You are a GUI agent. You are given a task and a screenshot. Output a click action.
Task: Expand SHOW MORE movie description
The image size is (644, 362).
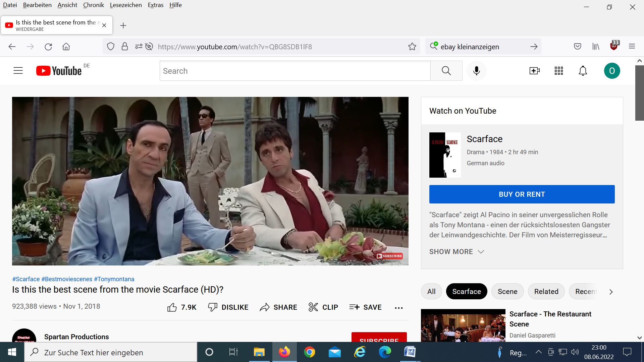(457, 252)
